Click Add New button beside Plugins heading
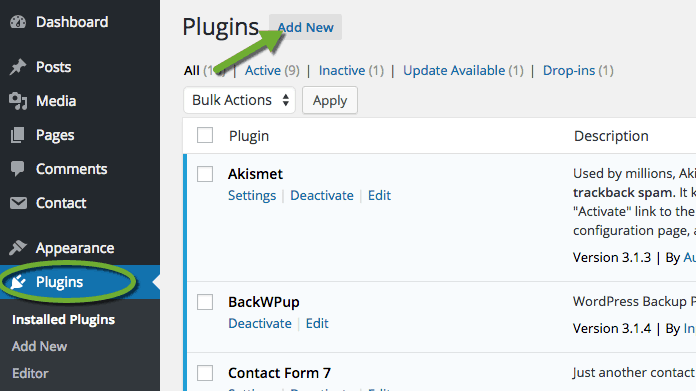 coord(305,27)
